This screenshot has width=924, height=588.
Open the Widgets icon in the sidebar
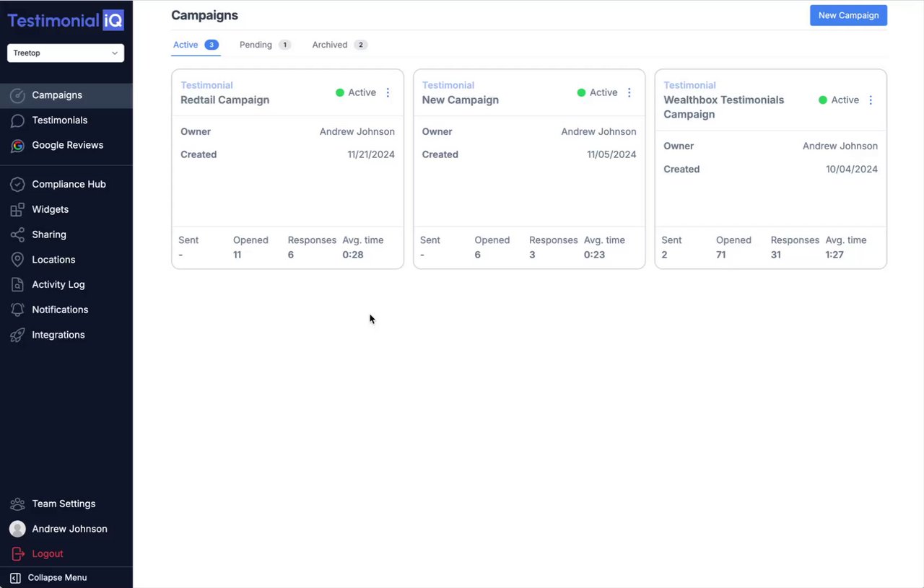click(x=17, y=210)
